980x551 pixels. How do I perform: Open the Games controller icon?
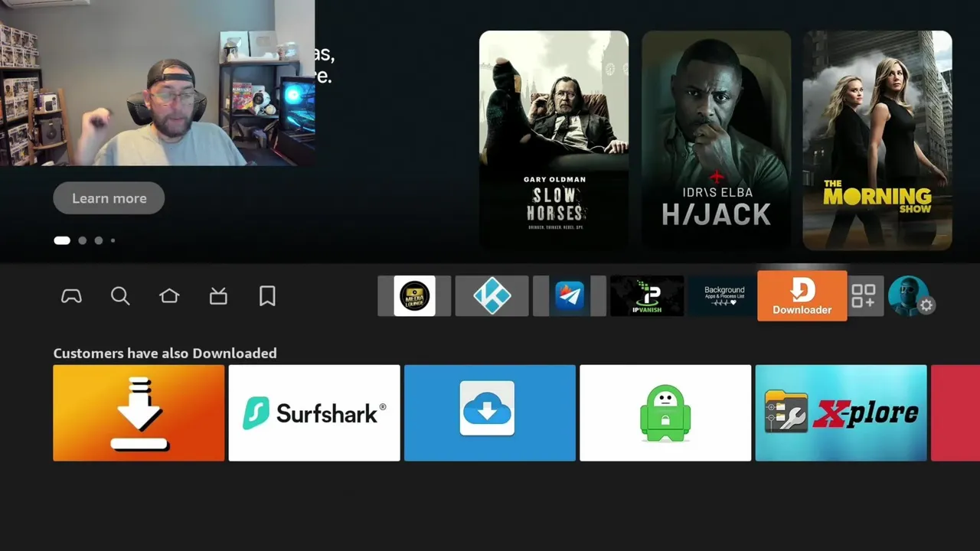pos(71,296)
